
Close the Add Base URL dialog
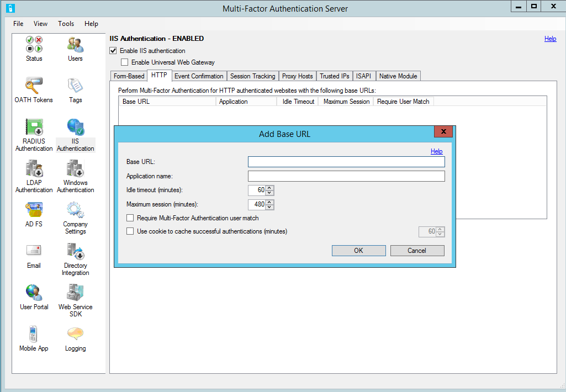pyautogui.click(x=443, y=131)
